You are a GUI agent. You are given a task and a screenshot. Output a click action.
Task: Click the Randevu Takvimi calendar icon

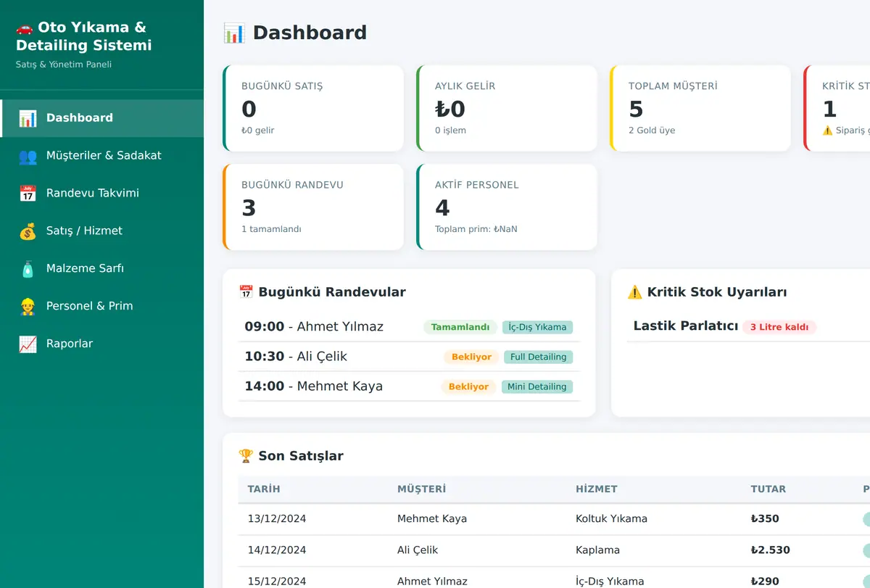pos(28,194)
